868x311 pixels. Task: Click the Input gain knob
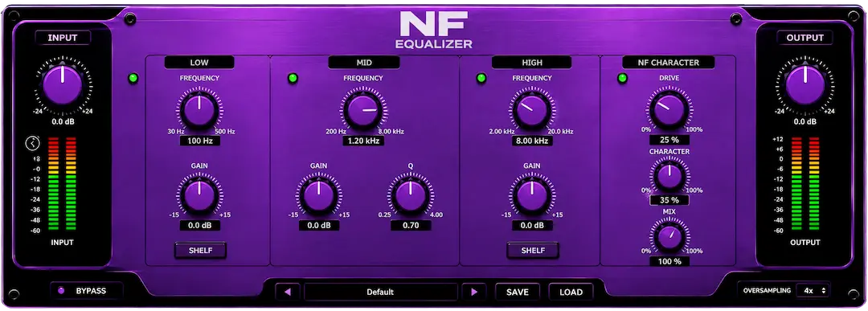(63, 85)
